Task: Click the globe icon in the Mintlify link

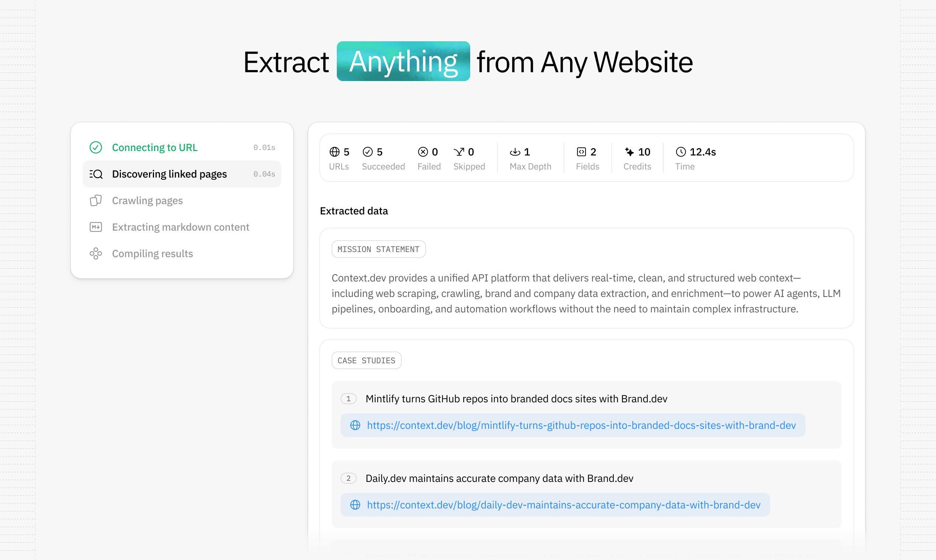Action: coord(355,425)
